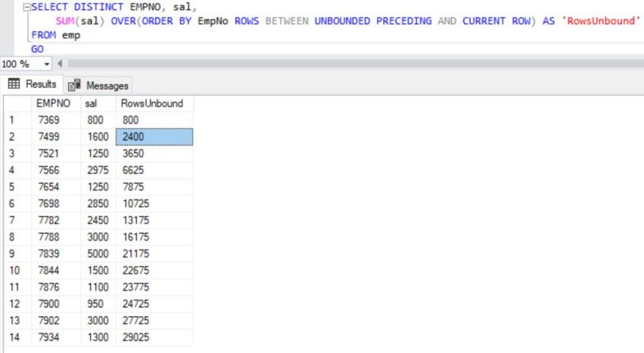The image size is (644, 353).
Task: Select row header number 1
Action: coord(16,120)
